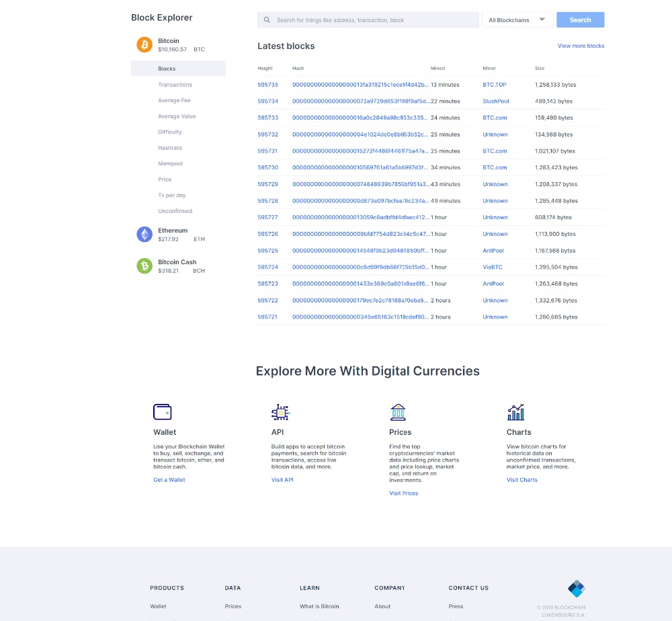Click miner ViaBTC link
The width and height of the screenshot is (672, 621).
[492, 267]
